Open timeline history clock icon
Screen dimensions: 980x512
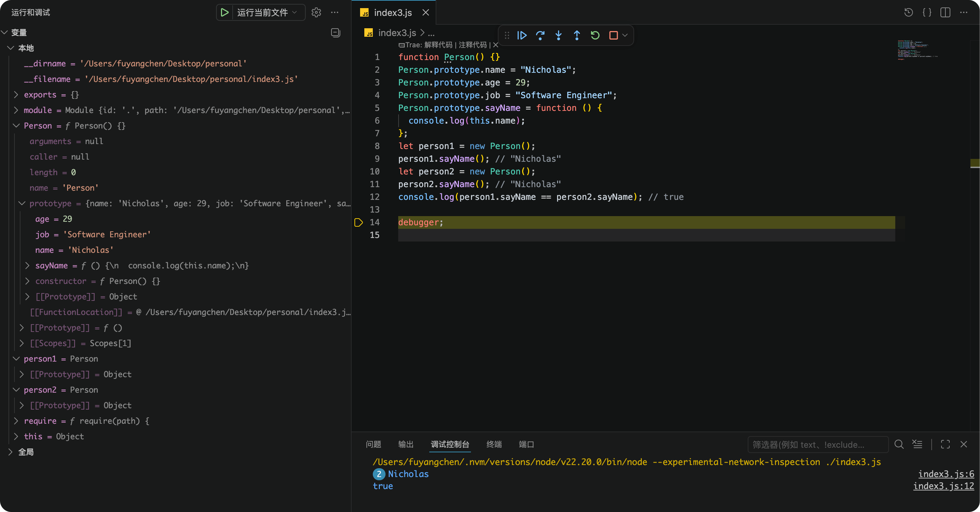click(908, 13)
